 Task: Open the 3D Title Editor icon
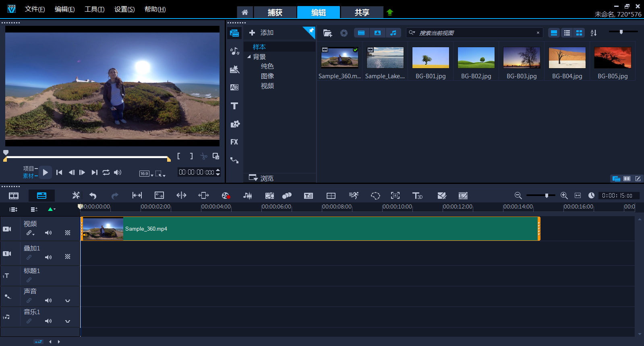click(x=418, y=196)
